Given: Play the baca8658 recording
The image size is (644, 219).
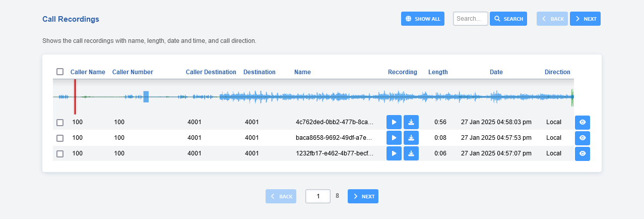Looking at the screenshot, I should tap(394, 138).
